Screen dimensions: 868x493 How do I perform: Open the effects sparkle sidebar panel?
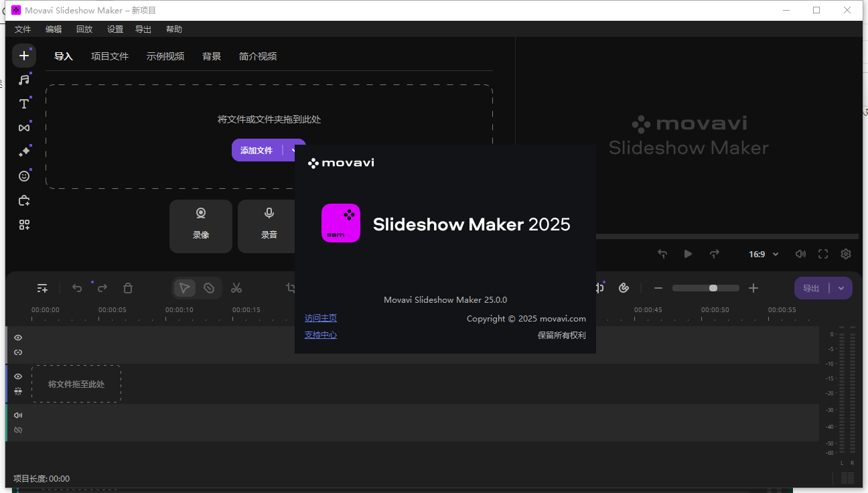click(24, 152)
